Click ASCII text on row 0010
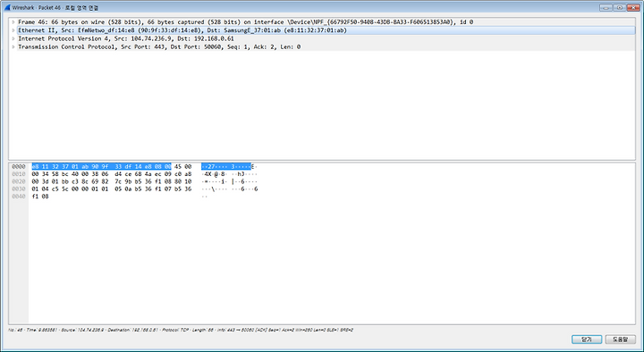 (x=229, y=174)
